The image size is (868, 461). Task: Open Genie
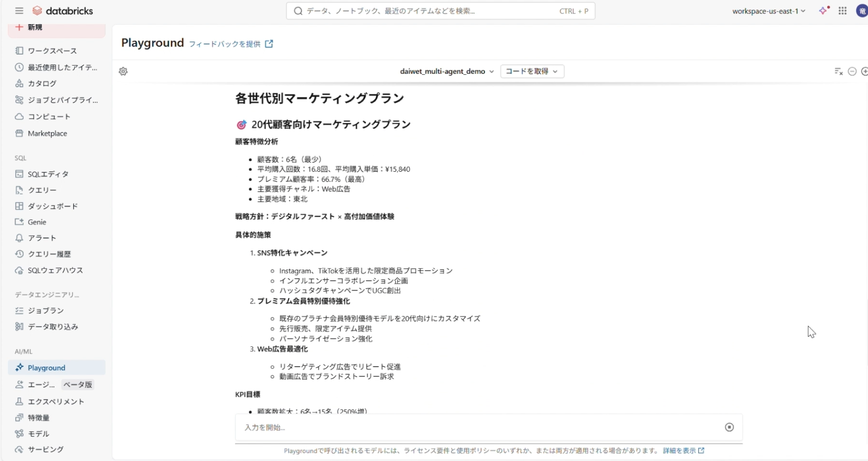[x=37, y=222]
